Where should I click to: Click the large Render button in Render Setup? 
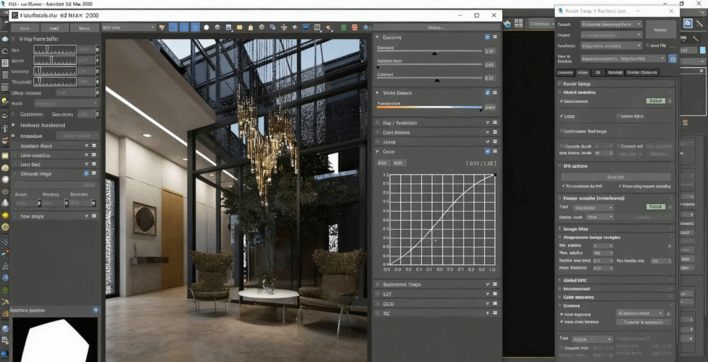(661, 29)
